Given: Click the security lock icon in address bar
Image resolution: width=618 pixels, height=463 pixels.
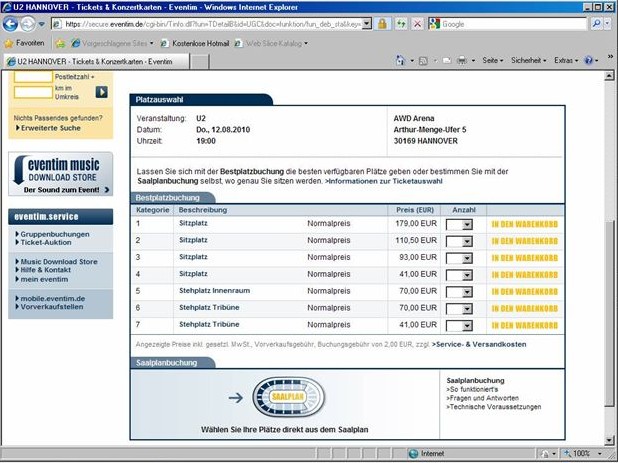Looking at the screenshot, I should coord(384,23).
